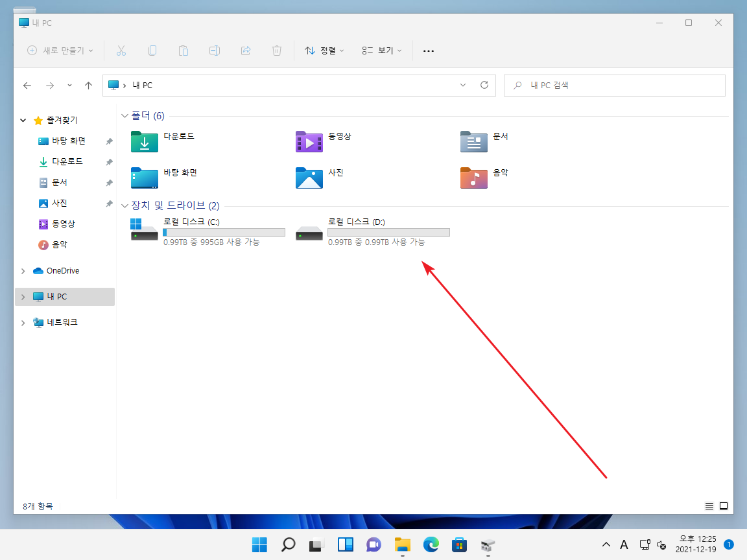Viewport: 747px width, 560px height.
Task: Click the Cut scissors icon in toolbar
Action: click(121, 51)
